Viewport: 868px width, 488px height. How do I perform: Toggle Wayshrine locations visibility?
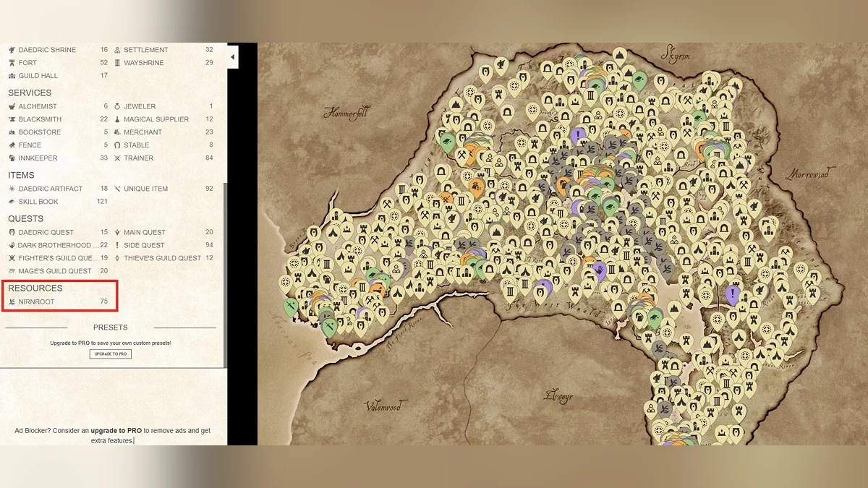coord(143,63)
